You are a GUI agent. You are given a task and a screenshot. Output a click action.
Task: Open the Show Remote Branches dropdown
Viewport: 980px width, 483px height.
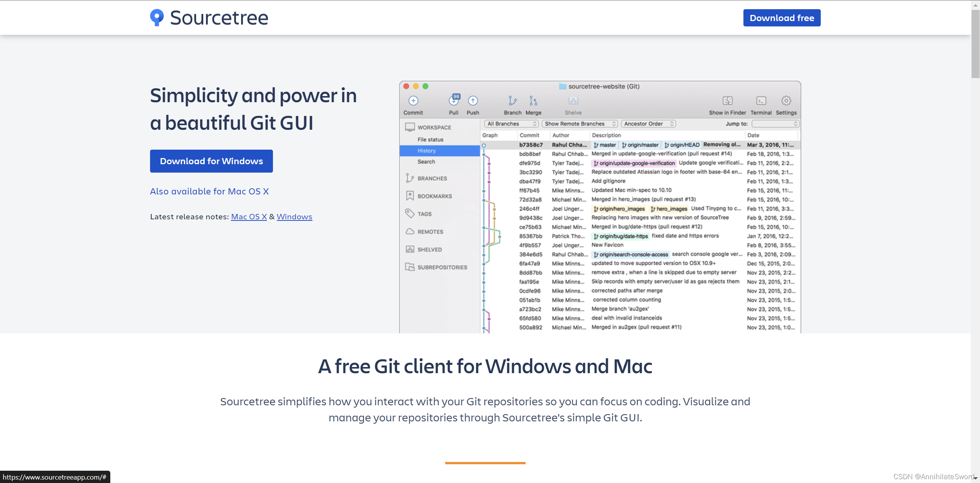tap(580, 124)
